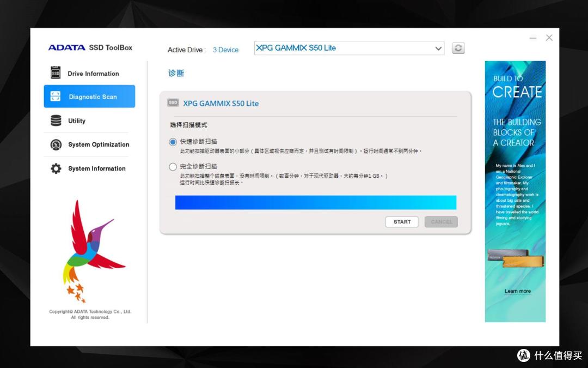Click the Drive Information SSD icon

56,73
